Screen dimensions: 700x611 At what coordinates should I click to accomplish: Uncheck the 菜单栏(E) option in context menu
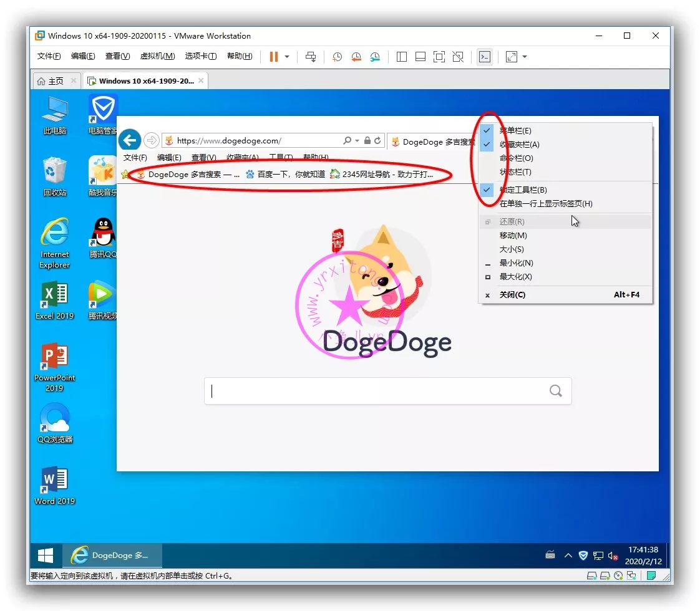coord(515,131)
